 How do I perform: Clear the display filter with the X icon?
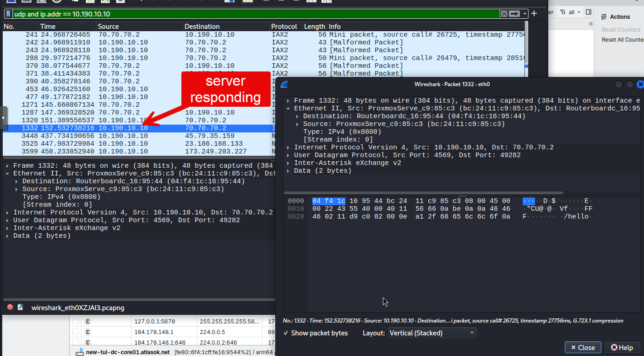coord(504,14)
